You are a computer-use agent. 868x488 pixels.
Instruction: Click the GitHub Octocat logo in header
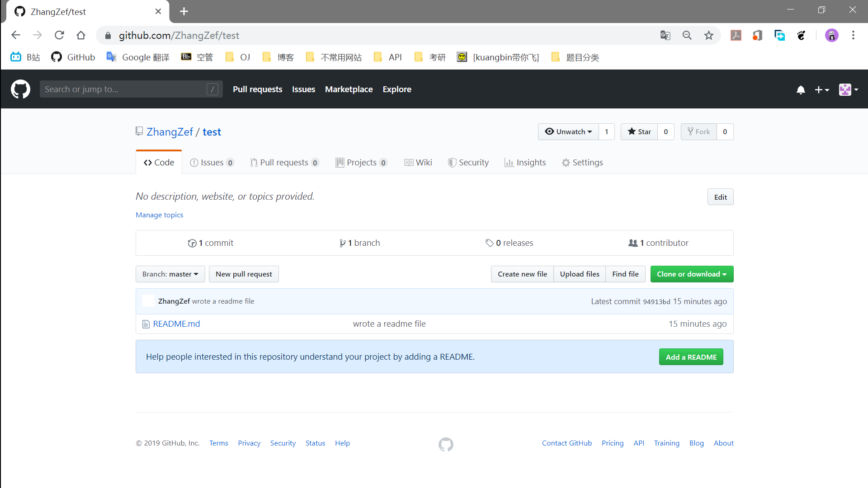(20, 89)
